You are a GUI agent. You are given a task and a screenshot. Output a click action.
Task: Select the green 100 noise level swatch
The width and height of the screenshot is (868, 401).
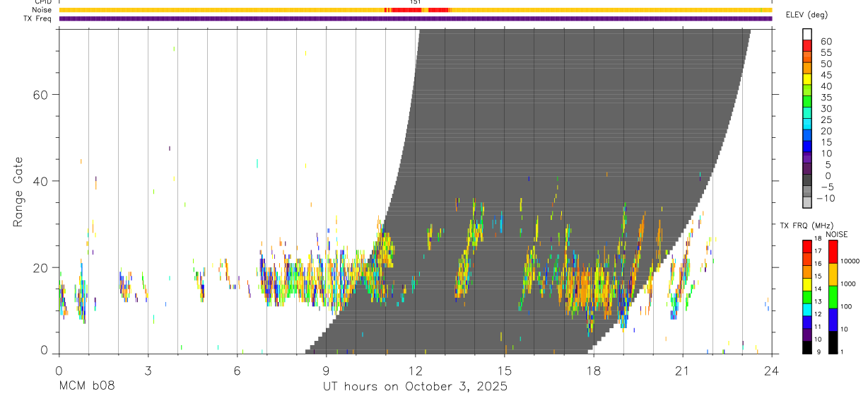pyautogui.click(x=834, y=296)
